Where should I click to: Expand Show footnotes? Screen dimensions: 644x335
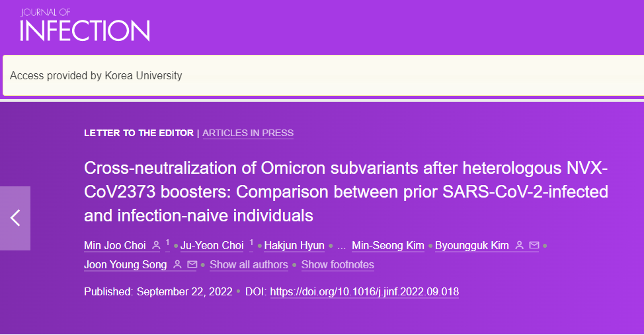[x=338, y=265]
